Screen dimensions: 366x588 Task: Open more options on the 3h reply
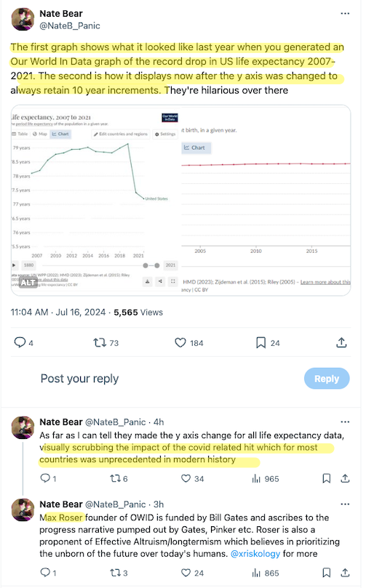[x=345, y=504]
